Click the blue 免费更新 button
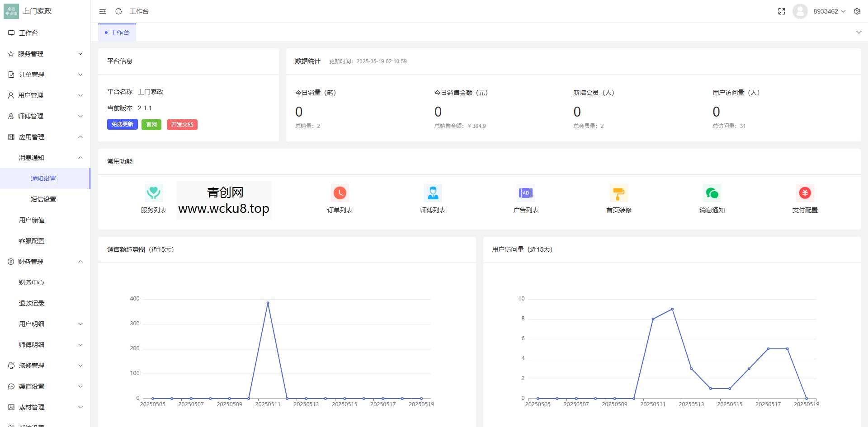868x427 pixels. (x=122, y=124)
